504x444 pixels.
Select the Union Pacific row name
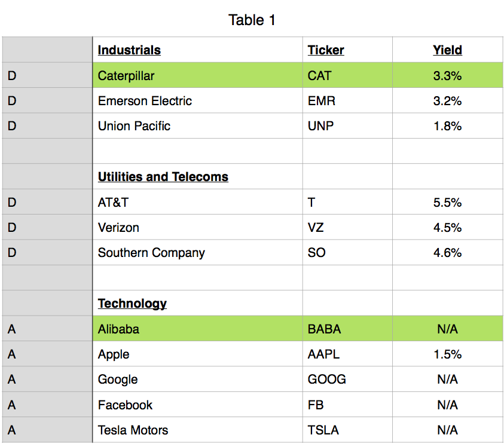click(134, 126)
